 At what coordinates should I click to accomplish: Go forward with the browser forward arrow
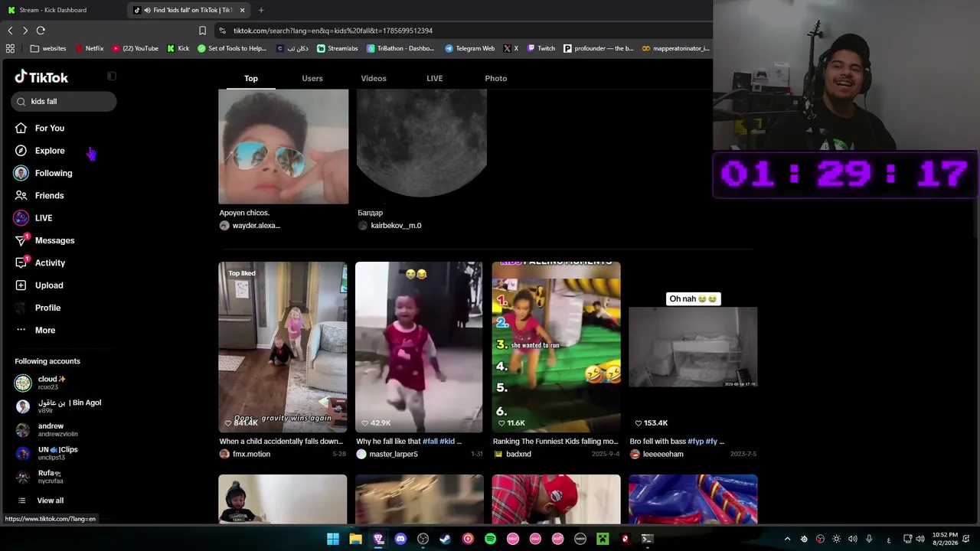click(x=25, y=31)
